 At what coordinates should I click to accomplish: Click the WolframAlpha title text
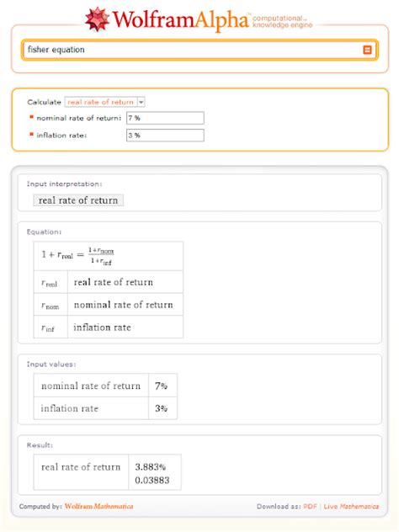[x=180, y=20]
